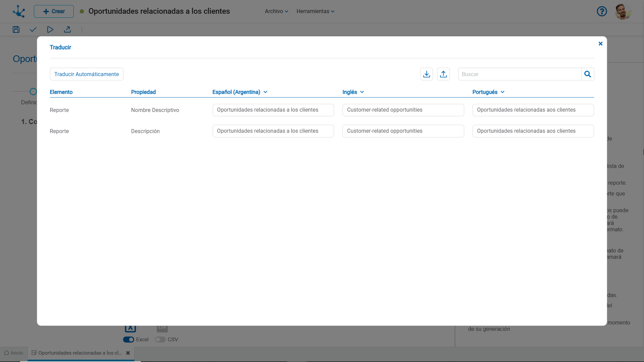Edit Portuguese field for Descripción
This screenshot has width=644, height=362.
coord(533,131)
